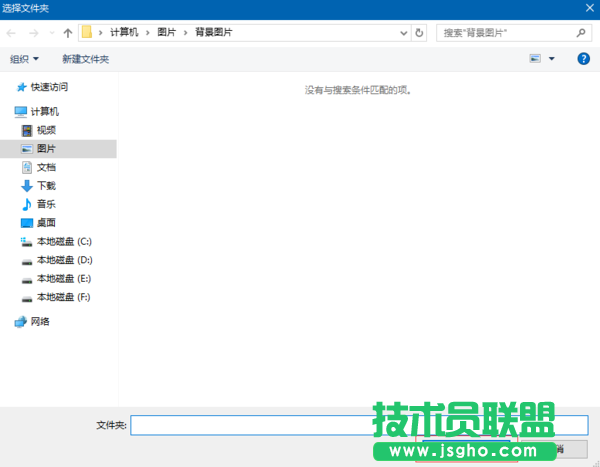This screenshot has width=600, height=467.
Task: Click the folder icon in address bar
Action: click(87, 32)
